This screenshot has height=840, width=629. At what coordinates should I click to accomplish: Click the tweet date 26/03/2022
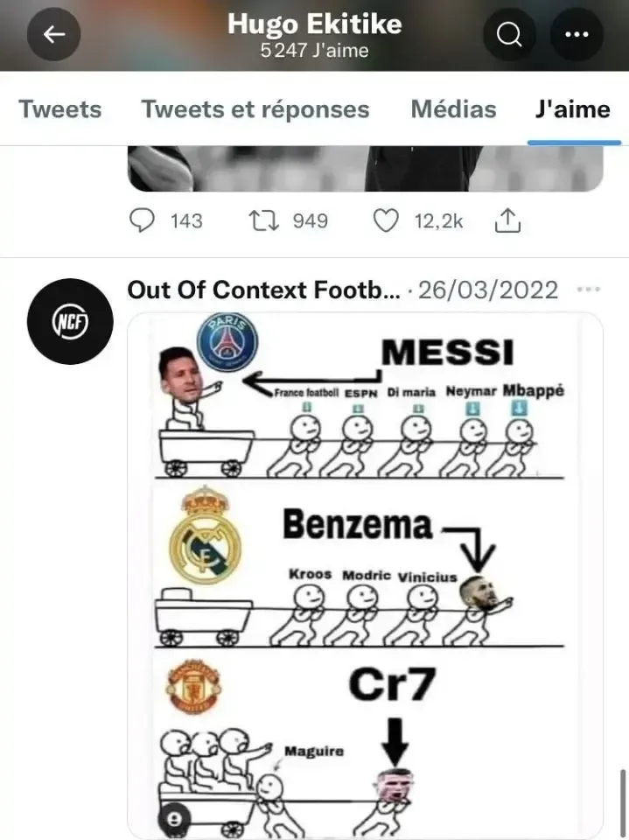tap(488, 290)
